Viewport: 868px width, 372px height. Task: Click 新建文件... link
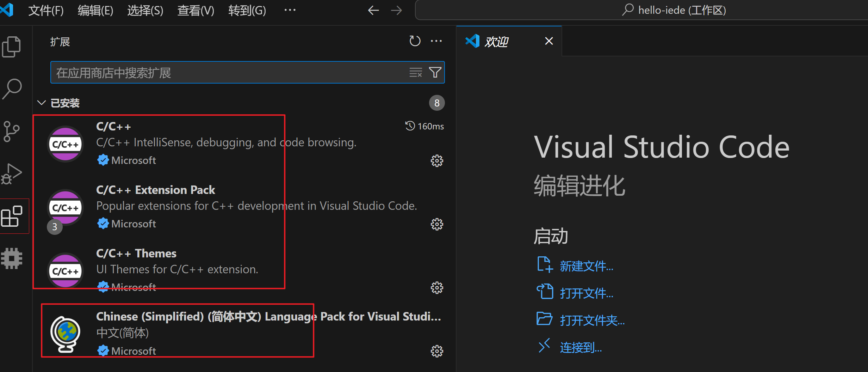point(587,266)
